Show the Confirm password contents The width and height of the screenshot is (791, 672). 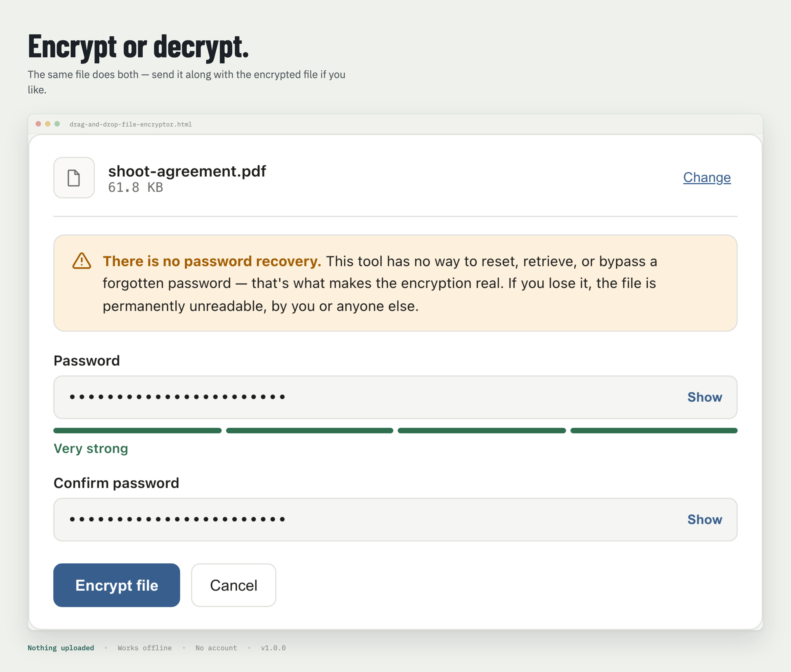click(704, 519)
